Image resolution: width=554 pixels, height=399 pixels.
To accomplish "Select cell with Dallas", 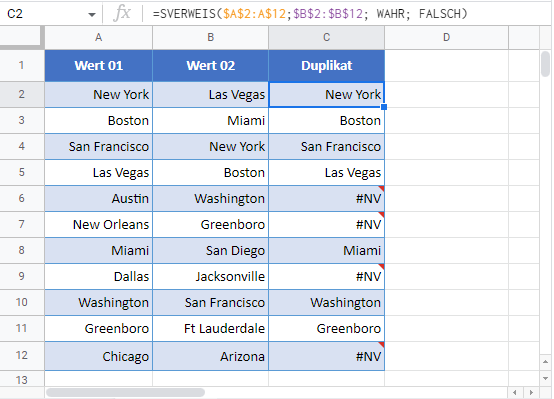I will (99, 276).
